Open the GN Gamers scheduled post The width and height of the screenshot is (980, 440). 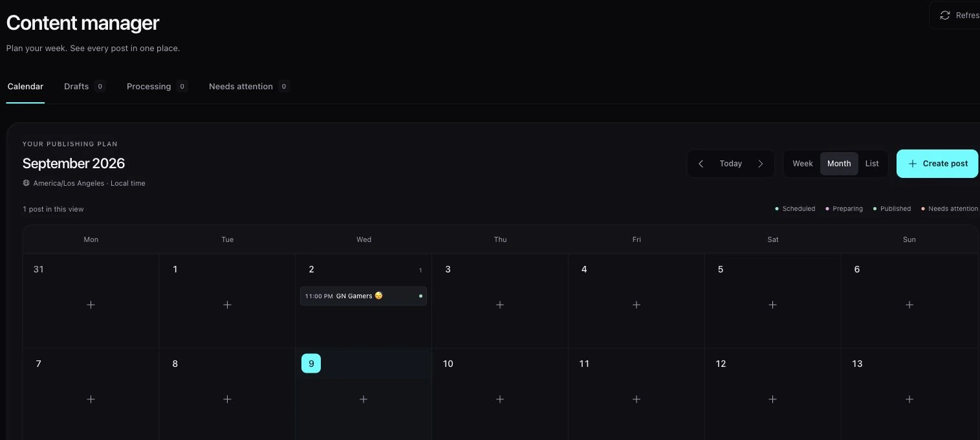(x=364, y=296)
